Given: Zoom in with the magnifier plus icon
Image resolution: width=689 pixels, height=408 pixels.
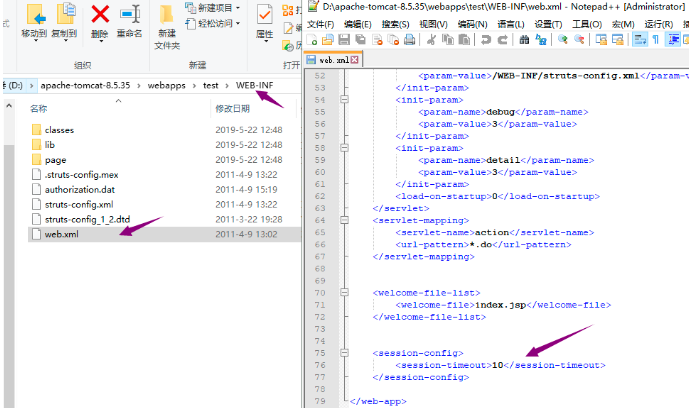Looking at the screenshot, I should tap(562, 40).
